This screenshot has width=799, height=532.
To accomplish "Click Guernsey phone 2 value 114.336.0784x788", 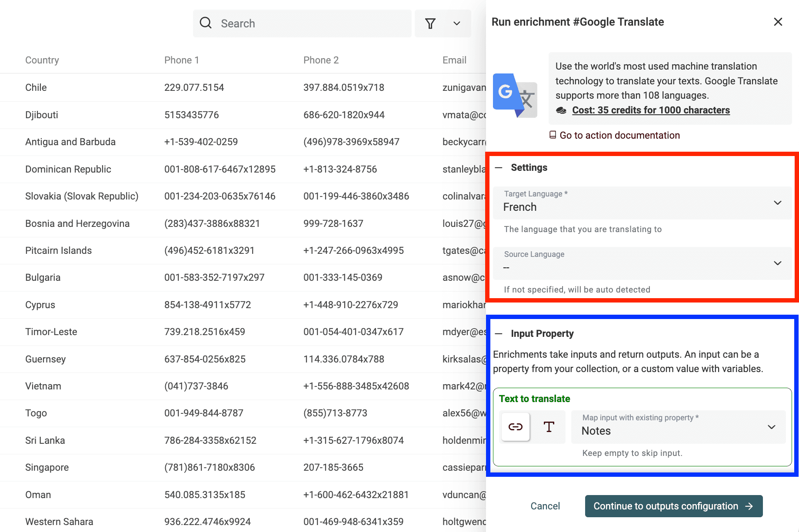I will (x=344, y=359).
